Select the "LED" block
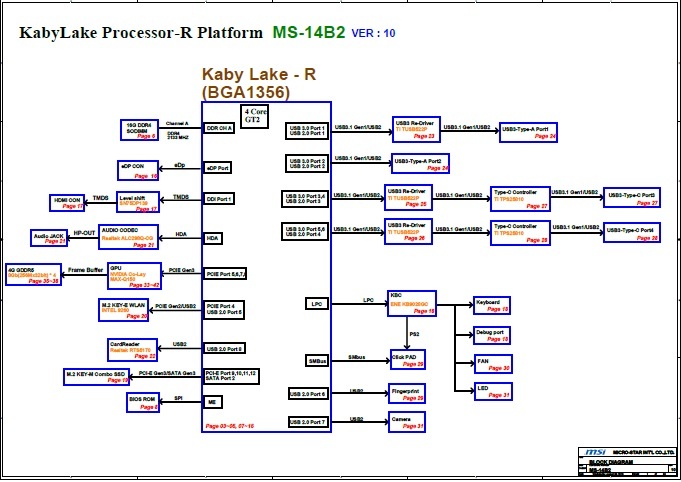Image resolution: width=681 pixels, height=482 pixels. 493,391
